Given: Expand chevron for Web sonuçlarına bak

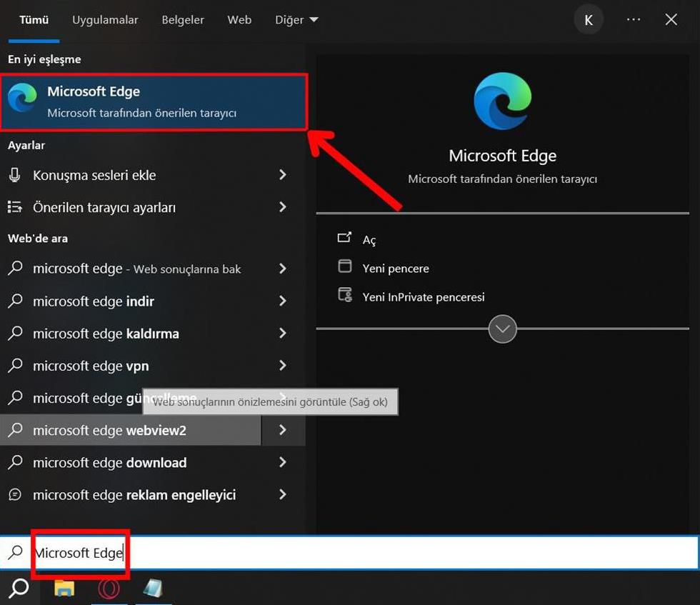Looking at the screenshot, I should click(x=283, y=269).
